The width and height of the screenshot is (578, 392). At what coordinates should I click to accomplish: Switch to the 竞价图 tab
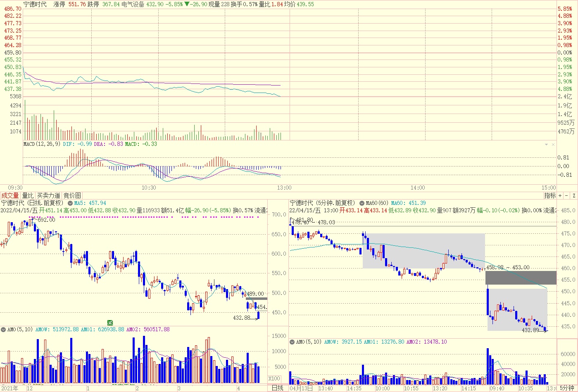pos(72,195)
